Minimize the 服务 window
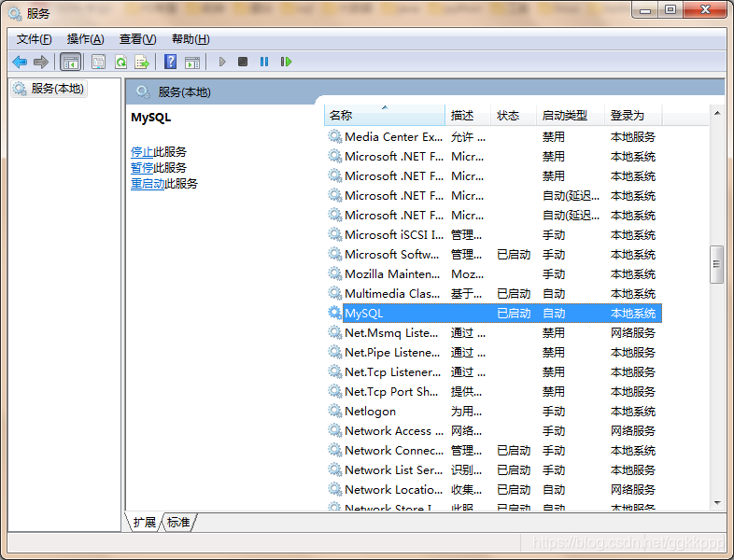The image size is (734, 560). pos(645,10)
